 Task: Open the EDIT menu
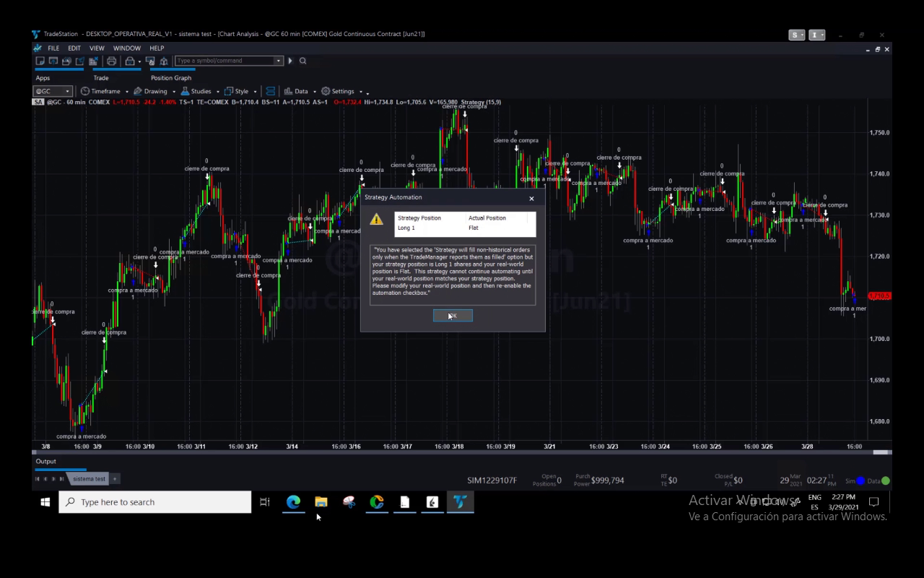[74, 48]
